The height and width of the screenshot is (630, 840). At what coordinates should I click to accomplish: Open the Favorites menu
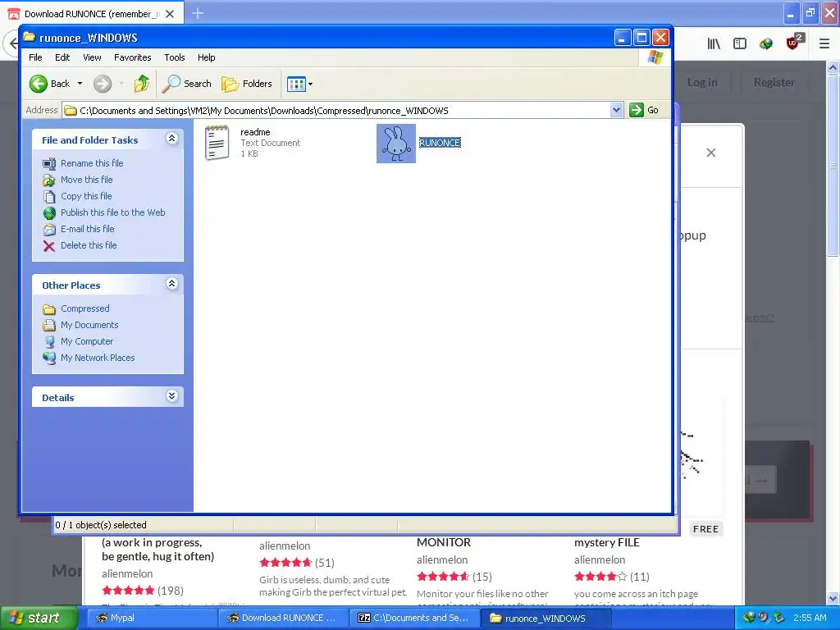click(x=132, y=57)
